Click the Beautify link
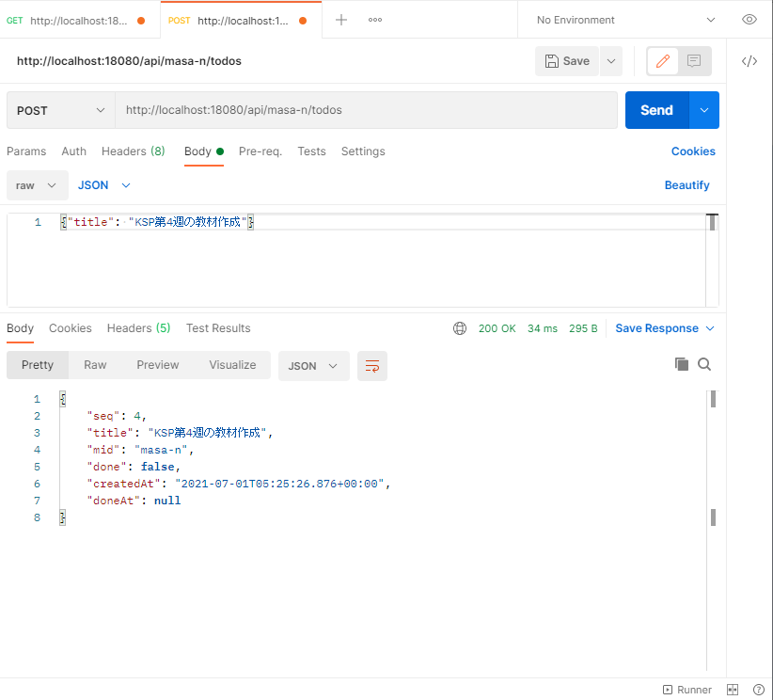773x700 pixels. click(686, 185)
